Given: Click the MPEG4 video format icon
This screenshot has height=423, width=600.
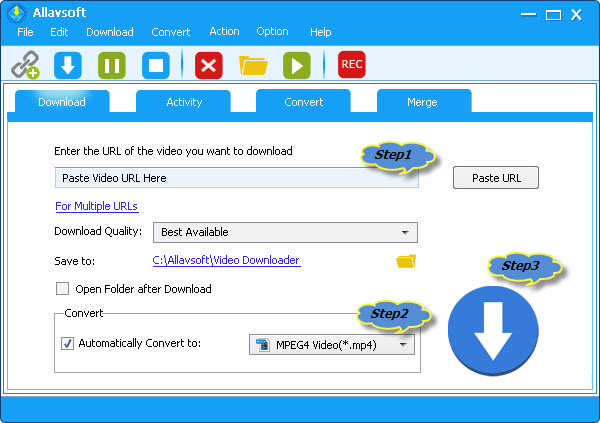Looking at the screenshot, I should click(263, 345).
